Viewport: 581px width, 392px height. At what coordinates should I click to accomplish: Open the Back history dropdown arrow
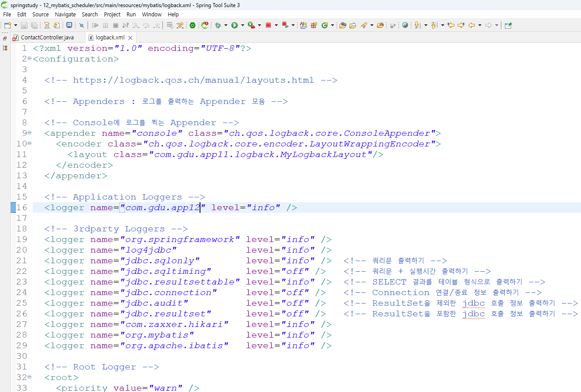click(x=480, y=25)
